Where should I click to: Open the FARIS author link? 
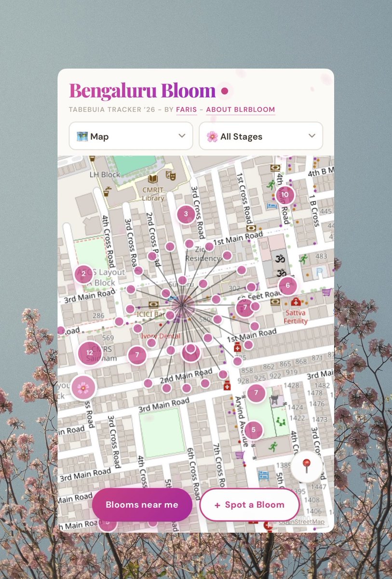(186, 110)
